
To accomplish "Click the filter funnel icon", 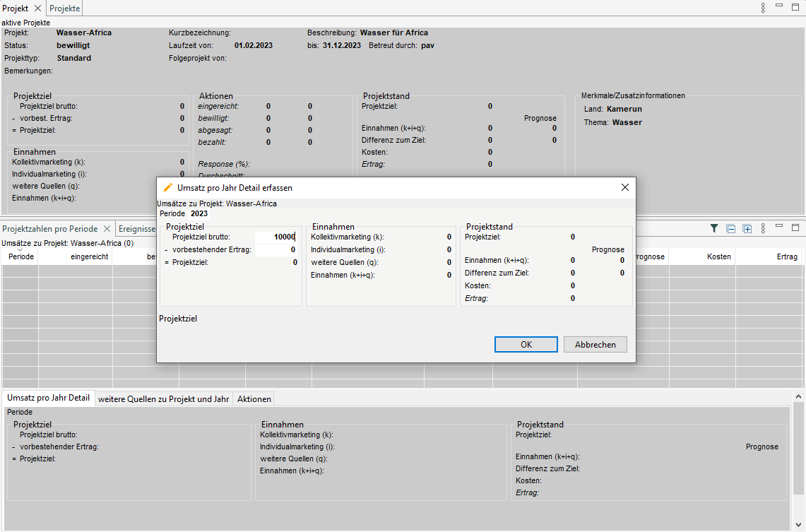I will pyautogui.click(x=714, y=228).
